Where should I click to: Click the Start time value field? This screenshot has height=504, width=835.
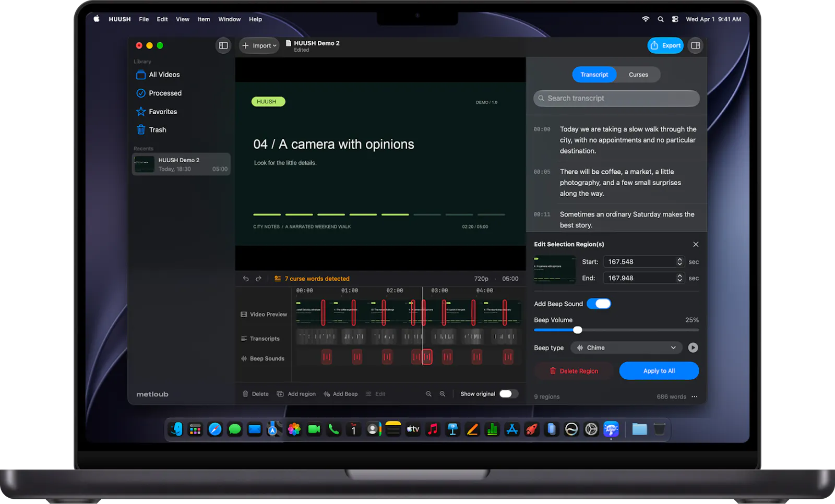point(639,262)
